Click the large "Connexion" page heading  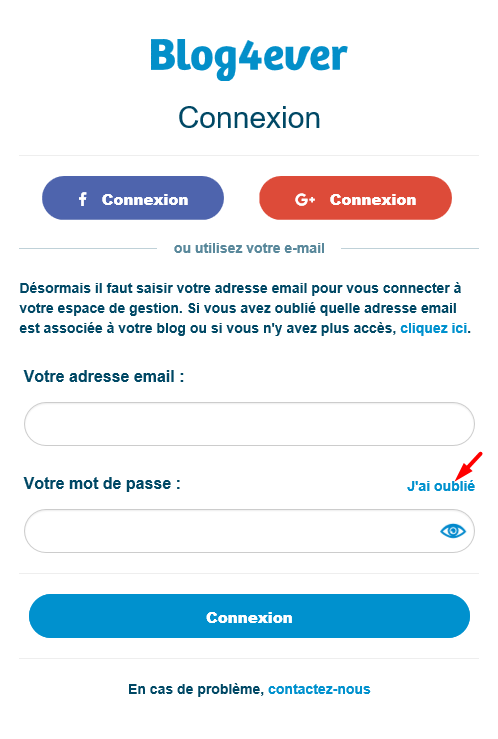249,117
